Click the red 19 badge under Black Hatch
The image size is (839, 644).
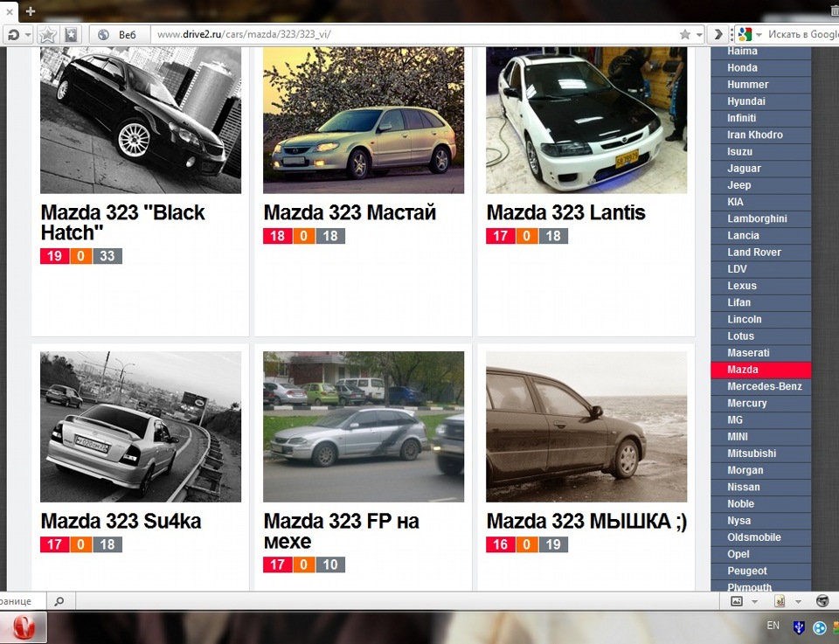click(54, 256)
